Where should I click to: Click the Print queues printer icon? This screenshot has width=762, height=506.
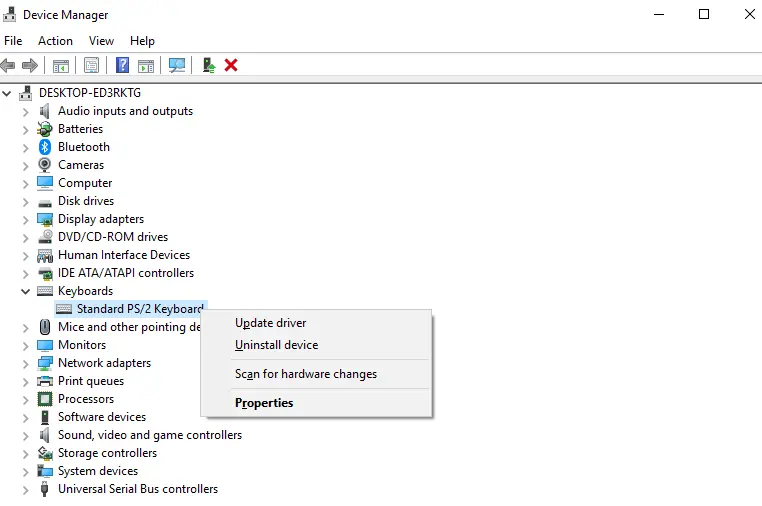45,381
